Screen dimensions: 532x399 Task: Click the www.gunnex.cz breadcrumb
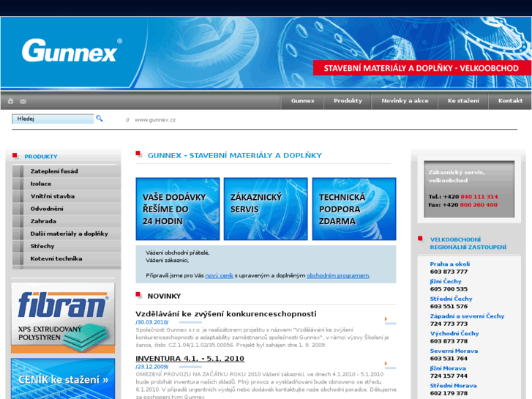[x=155, y=119]
